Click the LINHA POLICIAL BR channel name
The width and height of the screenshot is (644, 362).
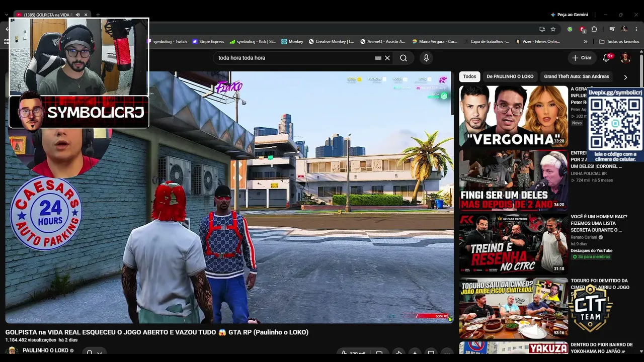[589, 173]
